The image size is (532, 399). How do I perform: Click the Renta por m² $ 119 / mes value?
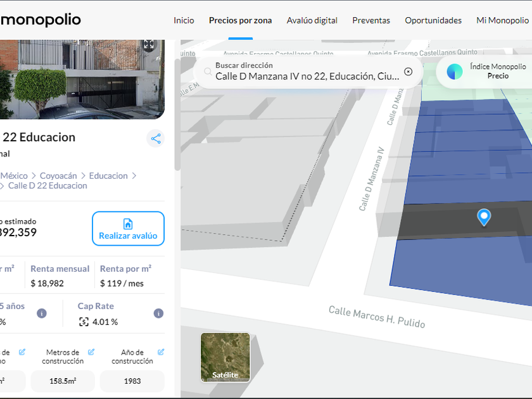pyautogui.click(x=122, y=283)
